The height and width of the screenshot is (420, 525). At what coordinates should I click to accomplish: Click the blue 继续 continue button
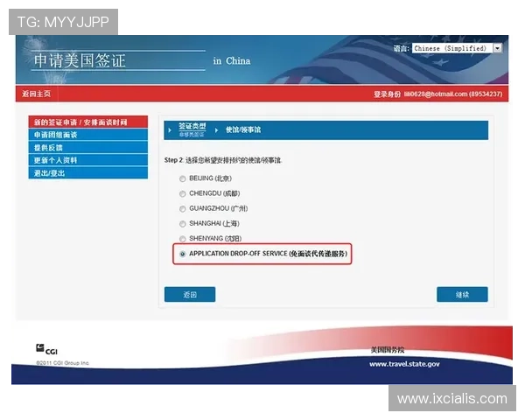click(462, 294)
